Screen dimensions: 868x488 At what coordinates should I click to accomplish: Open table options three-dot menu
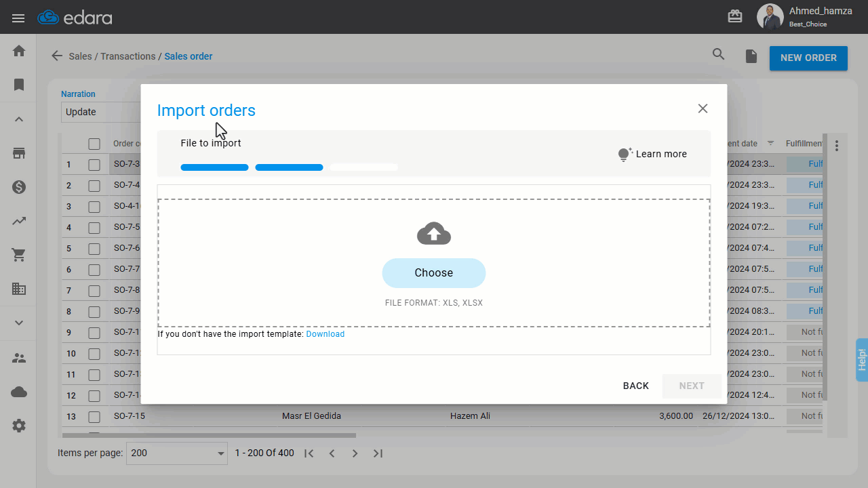(837, 146)
